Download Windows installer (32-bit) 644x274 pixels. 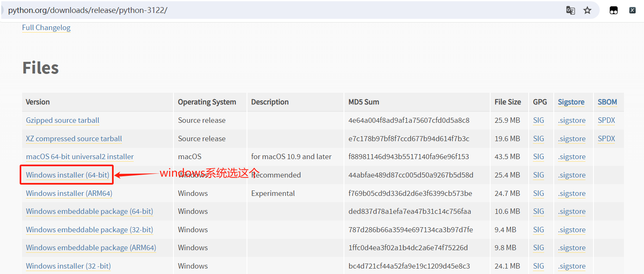pos(68,266)
